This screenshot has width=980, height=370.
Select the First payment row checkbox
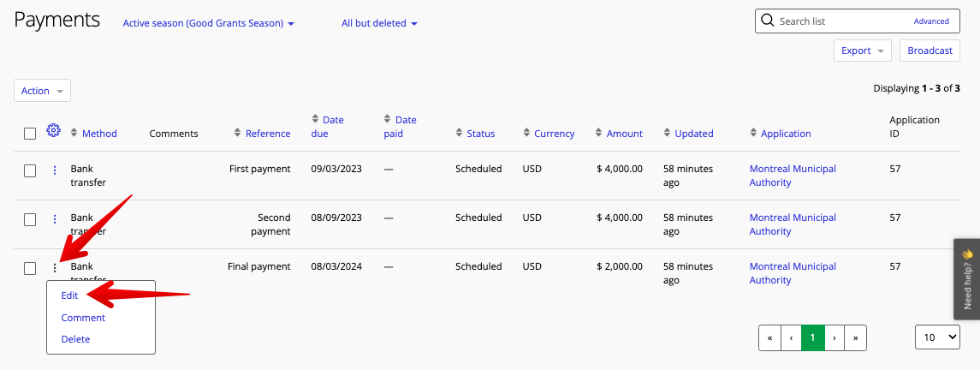pos(30,170)
